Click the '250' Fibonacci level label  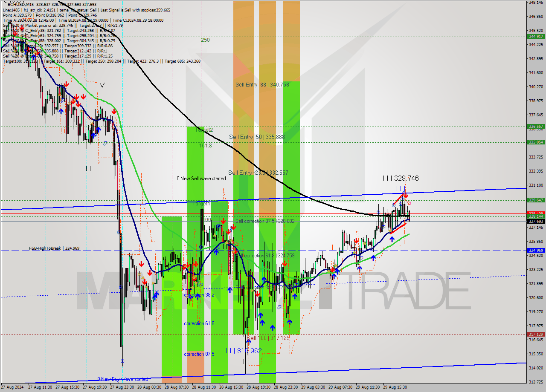205,40
